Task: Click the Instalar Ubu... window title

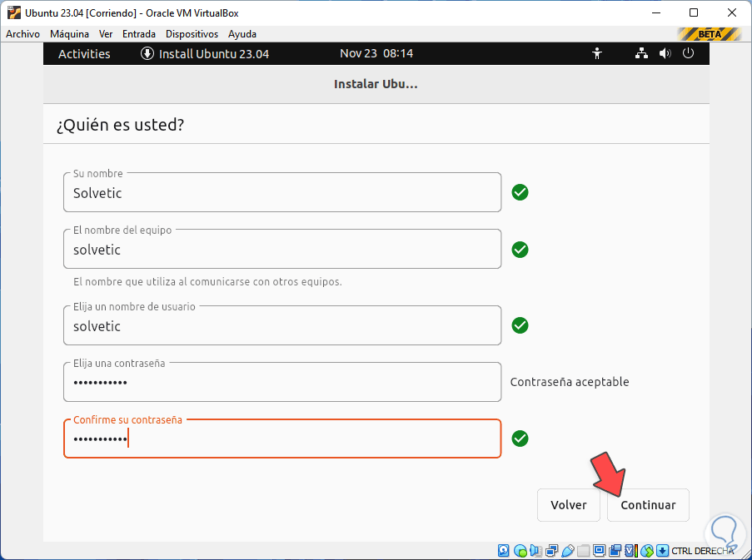Action: (376, 84)
